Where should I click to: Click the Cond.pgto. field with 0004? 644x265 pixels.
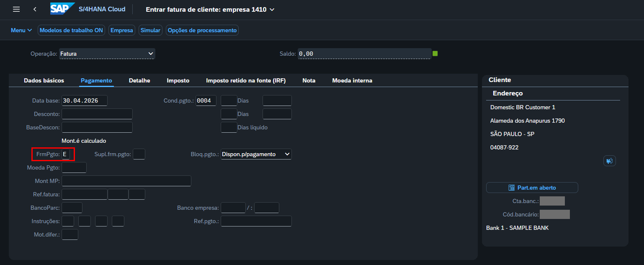pyautogui.click(x=206, y=100)
